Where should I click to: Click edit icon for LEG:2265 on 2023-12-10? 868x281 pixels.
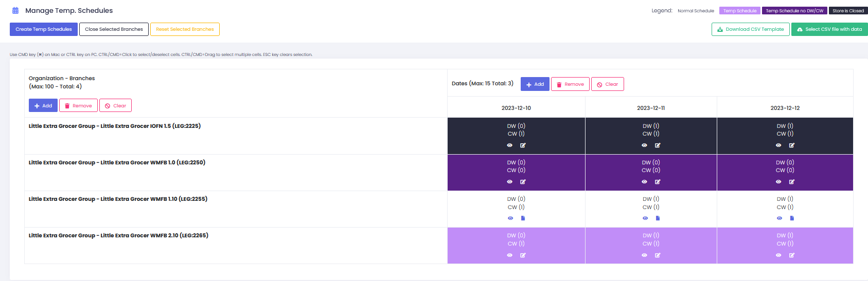tap(523, 255)
